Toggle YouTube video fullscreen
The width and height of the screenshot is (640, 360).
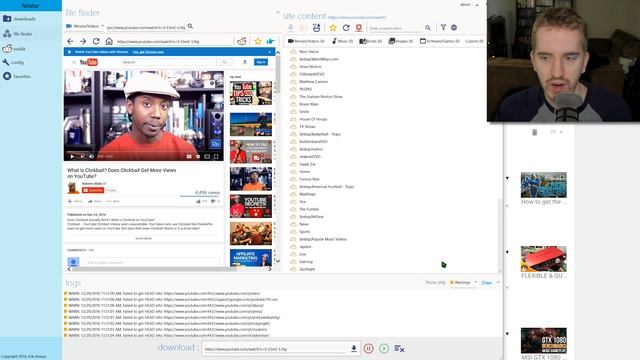[x=216, y=156]
